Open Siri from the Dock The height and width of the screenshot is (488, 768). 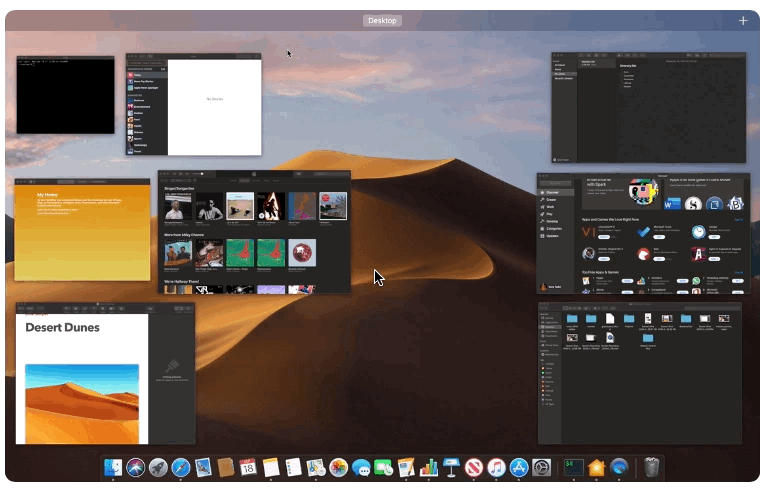coord(136,468)
